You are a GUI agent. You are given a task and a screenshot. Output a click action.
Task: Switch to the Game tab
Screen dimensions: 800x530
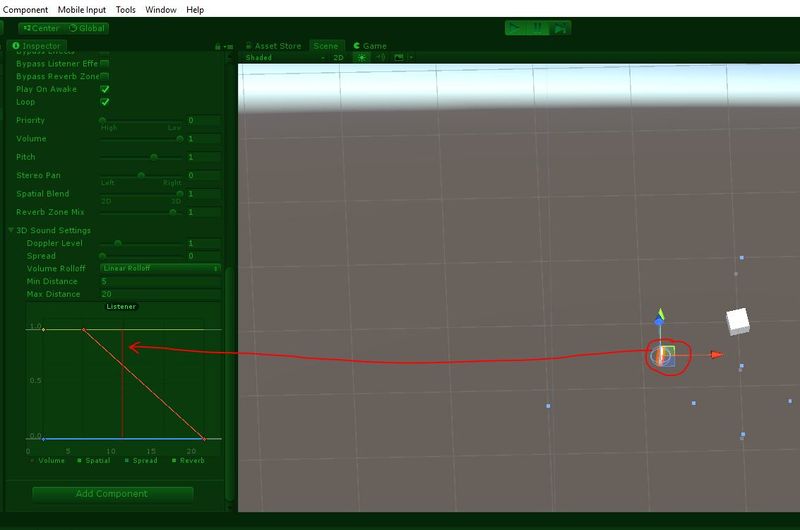[x=370, y=46]
